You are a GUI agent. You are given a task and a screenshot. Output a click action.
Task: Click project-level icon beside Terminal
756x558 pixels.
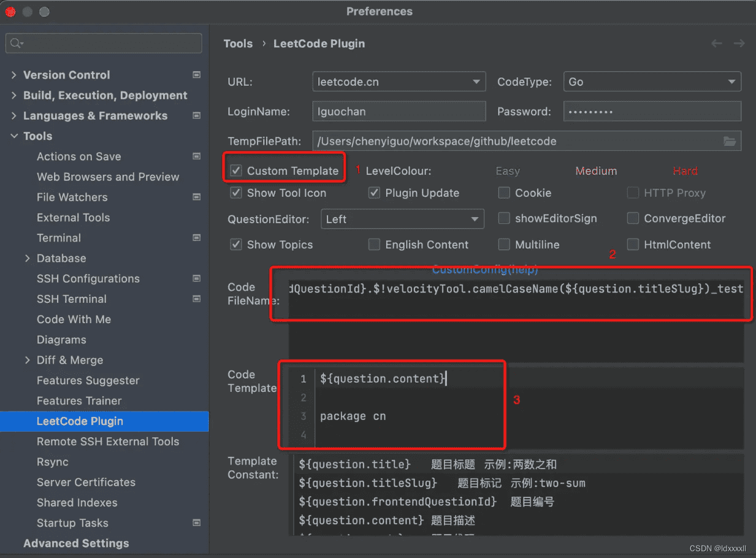tap(197, 237)
